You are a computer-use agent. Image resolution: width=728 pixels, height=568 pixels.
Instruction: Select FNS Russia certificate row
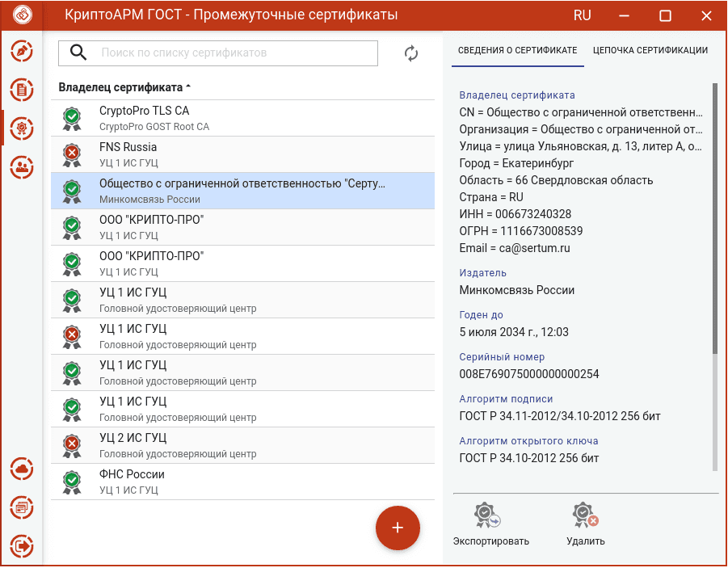(x=243, y=154)
